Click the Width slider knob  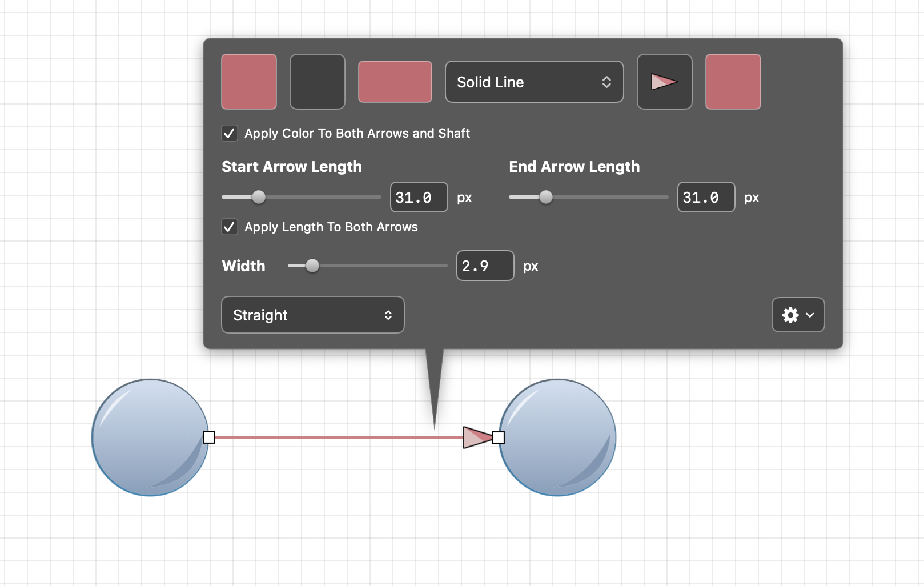[x=312, y=266]
